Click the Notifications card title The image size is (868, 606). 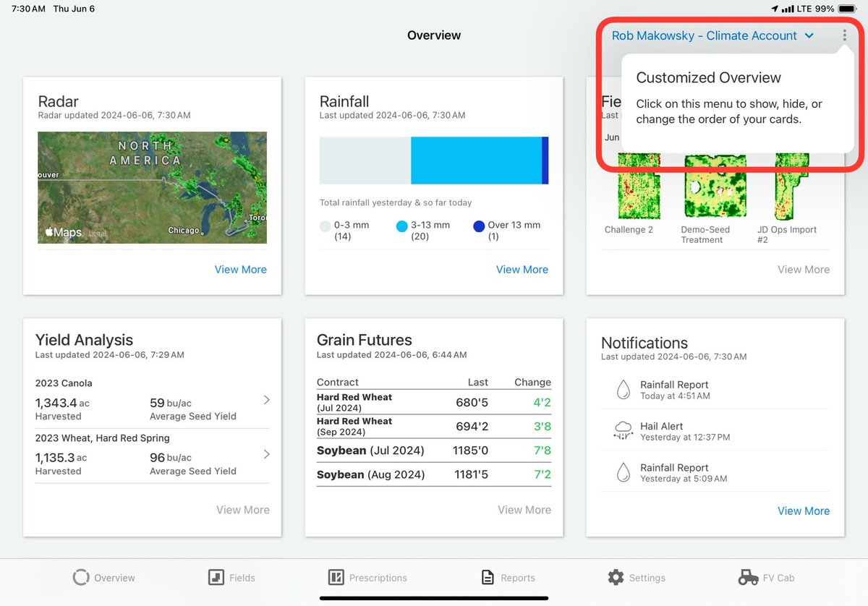[644, 343]
